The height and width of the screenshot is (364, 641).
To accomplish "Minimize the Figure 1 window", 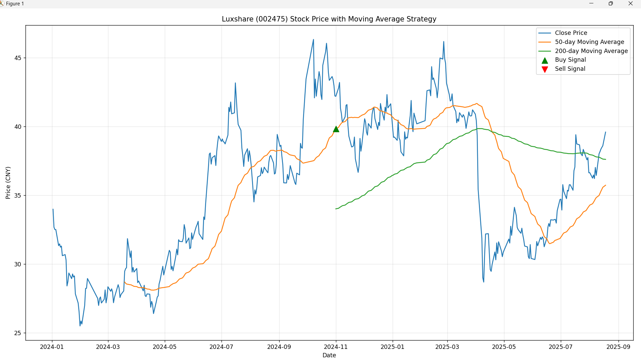I will [x=591, y=4].
